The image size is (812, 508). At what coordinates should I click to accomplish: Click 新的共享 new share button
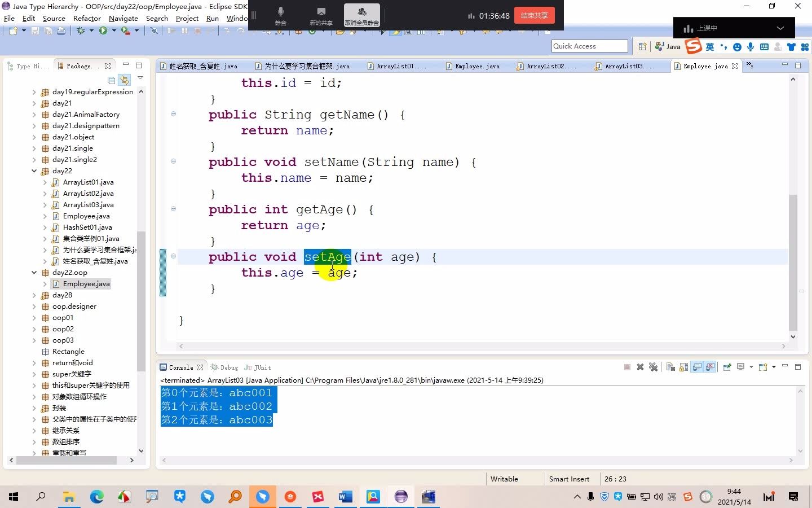tap(321, 16)
